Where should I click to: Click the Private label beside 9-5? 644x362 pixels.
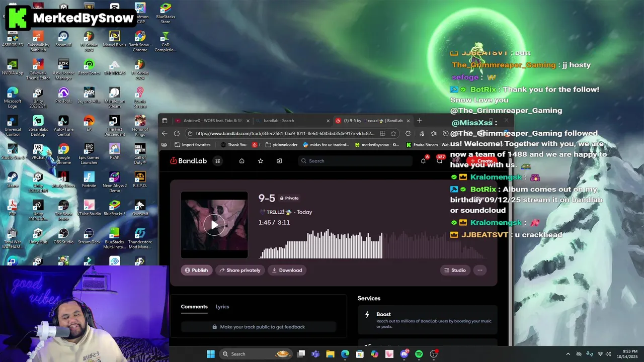click(x=289, y=198)
